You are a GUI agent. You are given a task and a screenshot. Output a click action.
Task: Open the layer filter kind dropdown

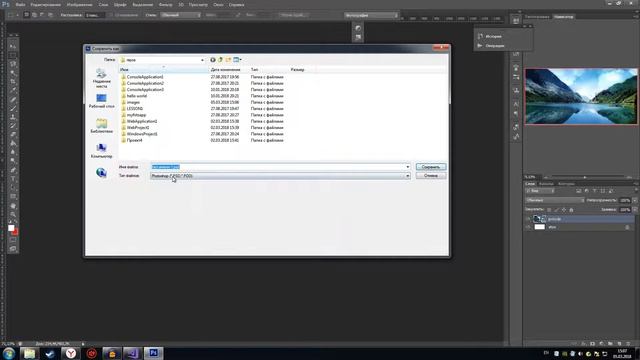[x=540, y=191]
